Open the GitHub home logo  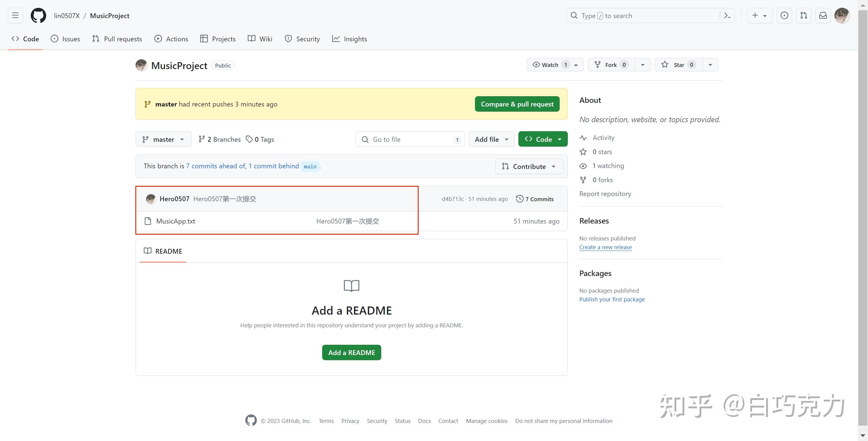pyautogui.click(x=38, y=15)
